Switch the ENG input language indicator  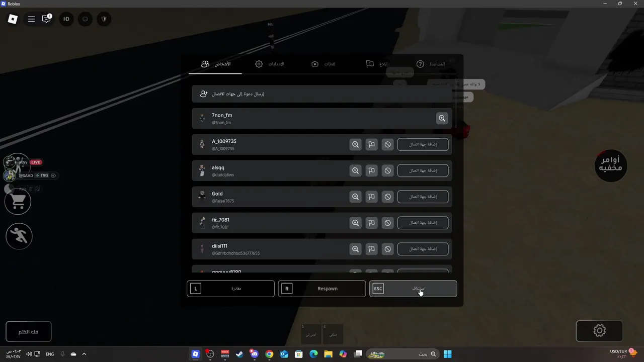pos(50,354)
